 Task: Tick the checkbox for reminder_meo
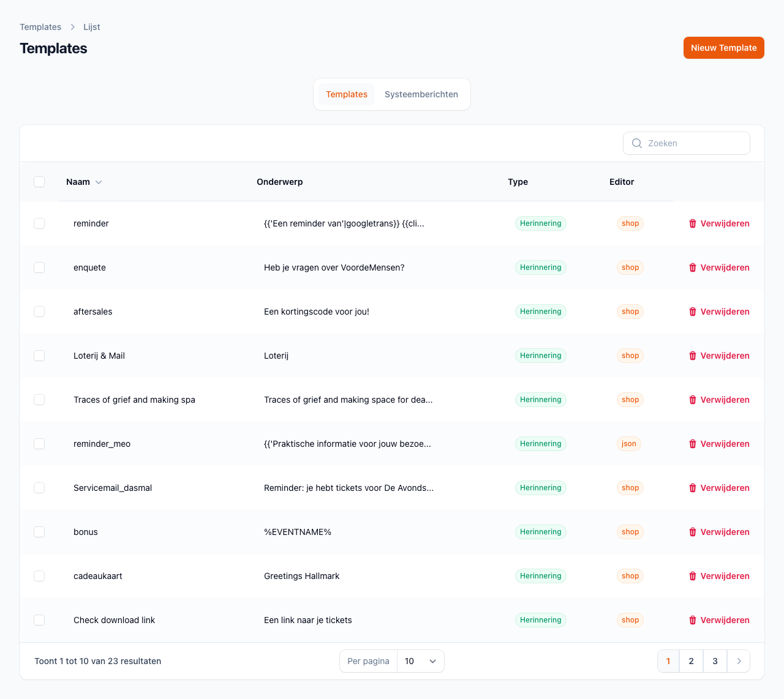click(x=39, y=444)
